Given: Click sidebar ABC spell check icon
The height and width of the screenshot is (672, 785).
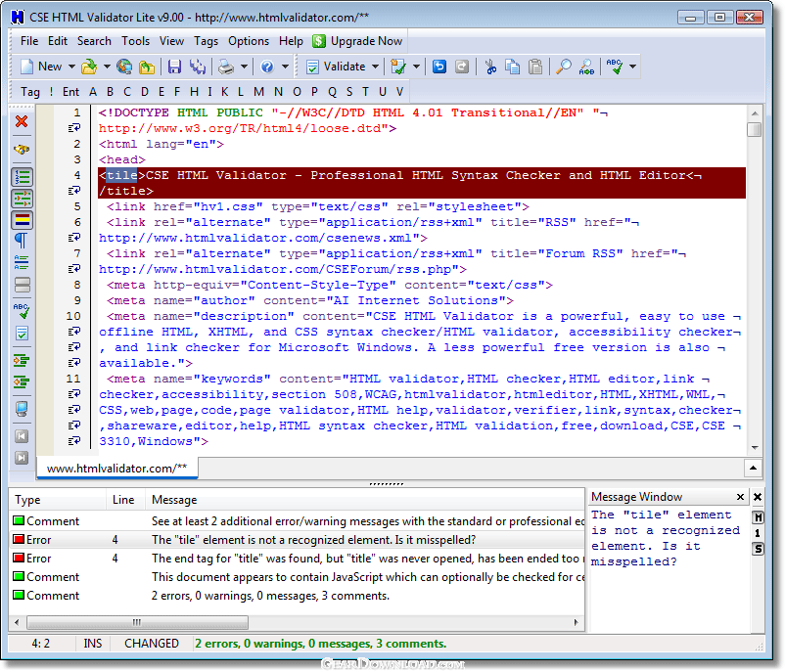Looking at the screenshot, I should tap(22, 311).
